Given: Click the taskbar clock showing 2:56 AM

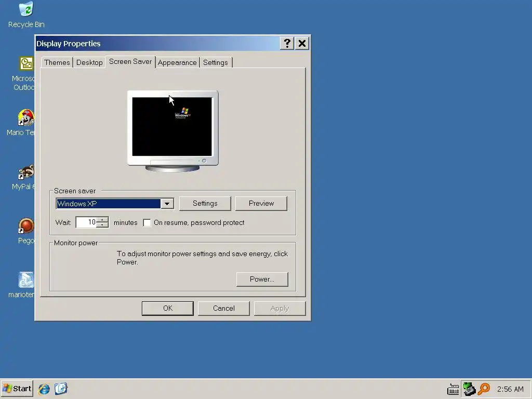Looking at the screenshot, I should pyautogui.click(x=510, y=389).
